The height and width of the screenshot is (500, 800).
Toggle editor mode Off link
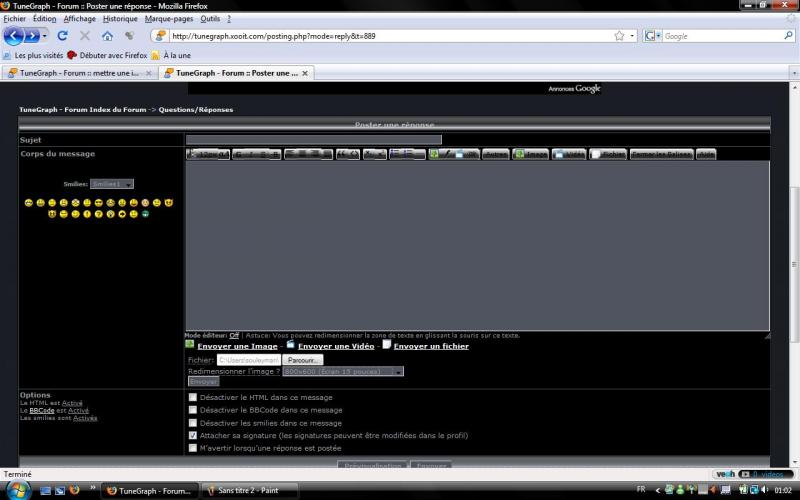[x=234, y=336]
